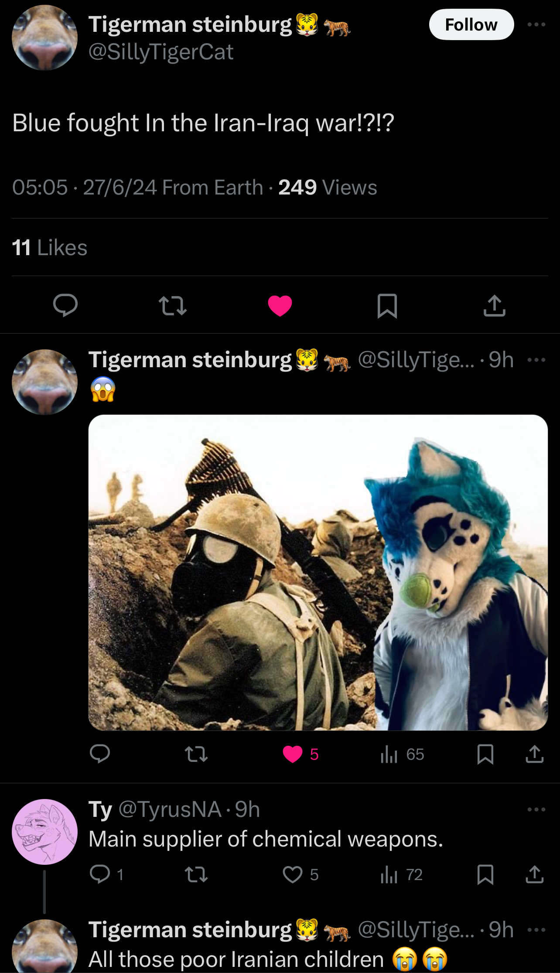Screen dimensions: 560x973
Task: Open options menu on Ty's reply
Action: pyautogui.click(x=536, y=809)
